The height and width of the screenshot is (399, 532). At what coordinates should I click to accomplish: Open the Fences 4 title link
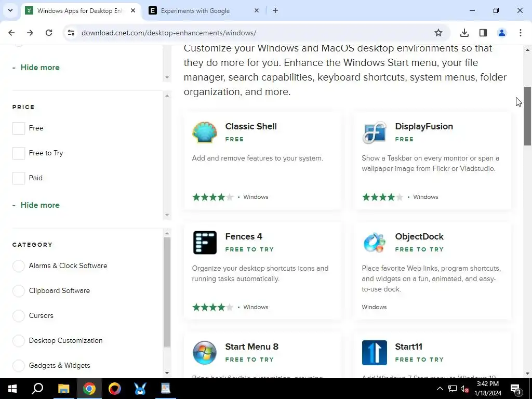(x=244, y=236)
